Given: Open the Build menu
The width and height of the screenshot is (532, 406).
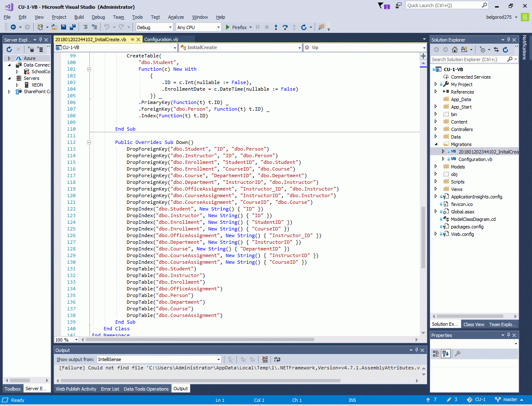Looking at the screenshot, I should pos(79,17).
